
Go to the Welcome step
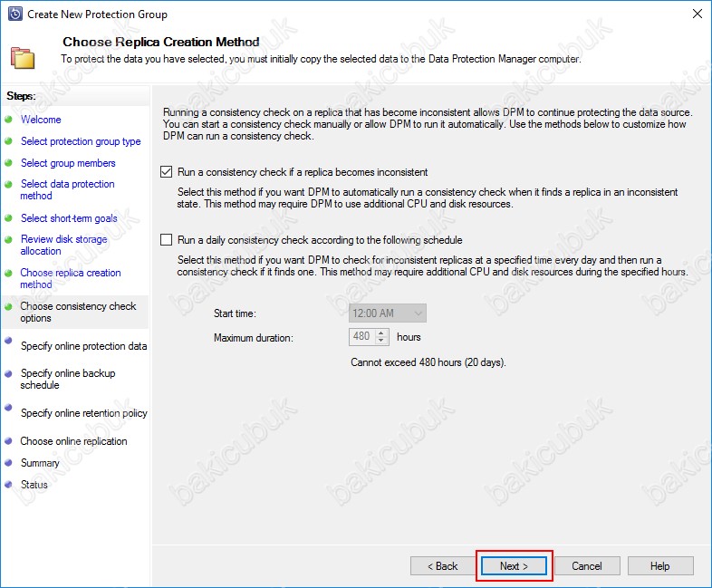41,120
